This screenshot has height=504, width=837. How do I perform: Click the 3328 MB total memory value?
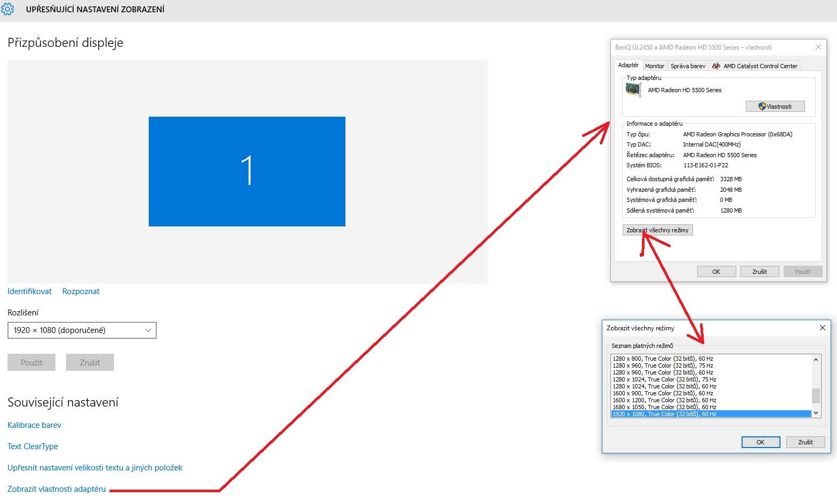click(x=731, y=179)
